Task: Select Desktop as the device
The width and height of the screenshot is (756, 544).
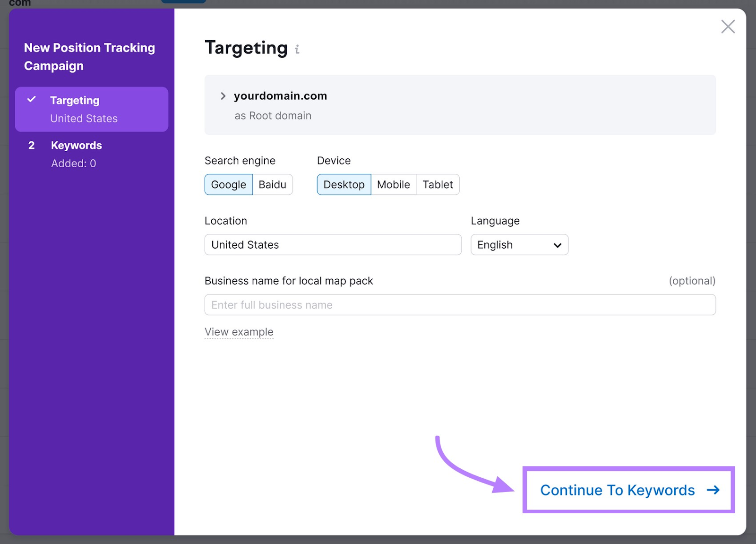Action: click(x=344, y=184)
